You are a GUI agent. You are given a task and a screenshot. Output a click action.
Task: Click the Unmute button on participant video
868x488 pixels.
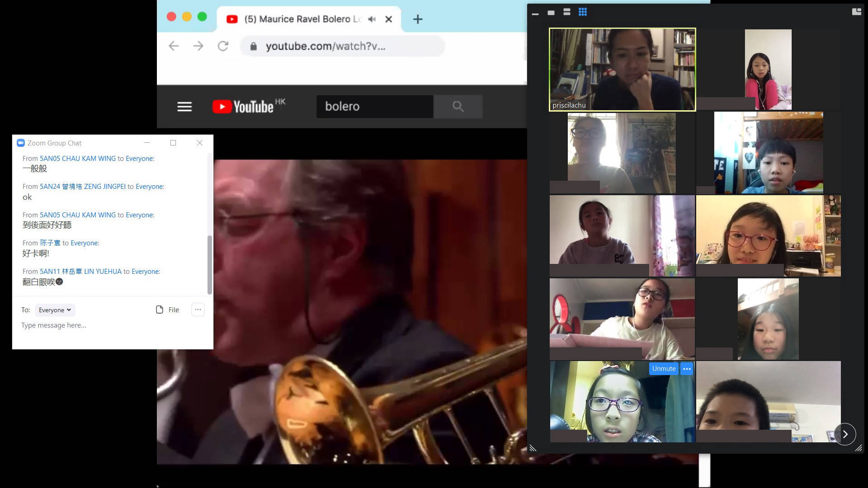tap(664, 369)
